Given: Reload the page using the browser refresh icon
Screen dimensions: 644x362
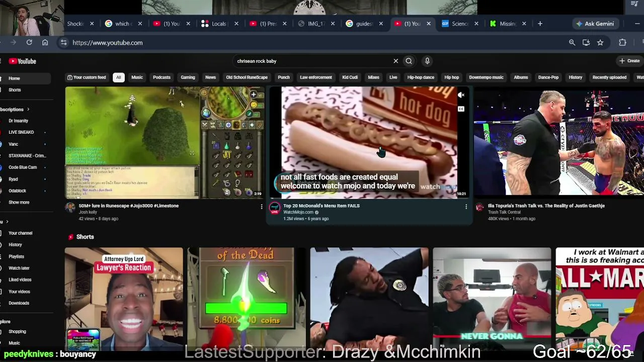Looking at the screenshot, I should click(29, 43).
